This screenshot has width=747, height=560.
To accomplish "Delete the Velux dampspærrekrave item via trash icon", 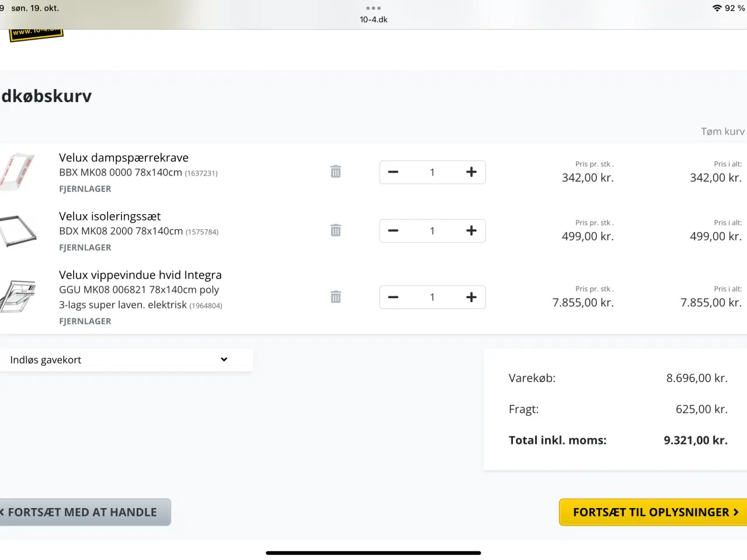I will 336,171.
